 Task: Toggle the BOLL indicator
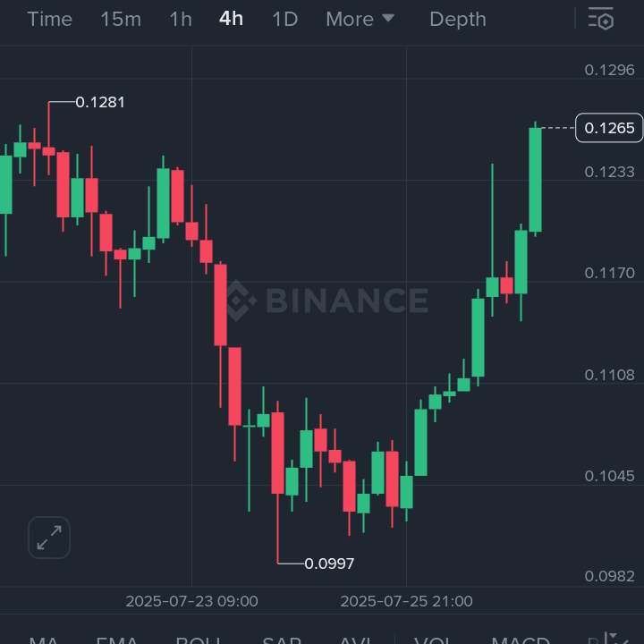[x=198, y=639]
